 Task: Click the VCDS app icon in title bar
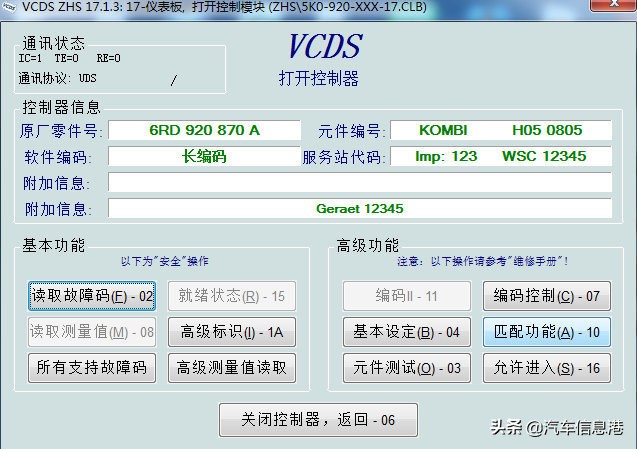(8, 6)
